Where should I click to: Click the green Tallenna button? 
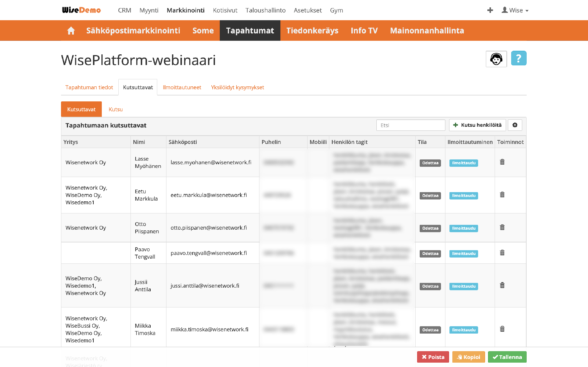coord(507,357)
